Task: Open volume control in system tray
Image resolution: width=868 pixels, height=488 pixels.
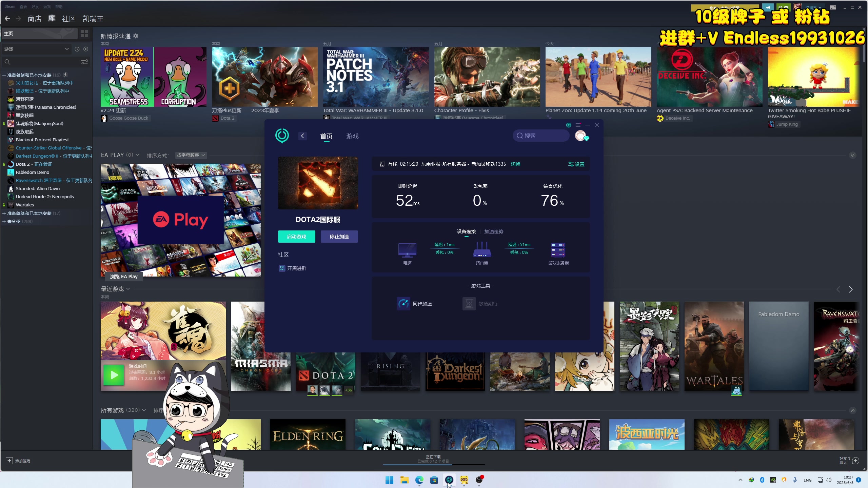Action: (829, 480)
